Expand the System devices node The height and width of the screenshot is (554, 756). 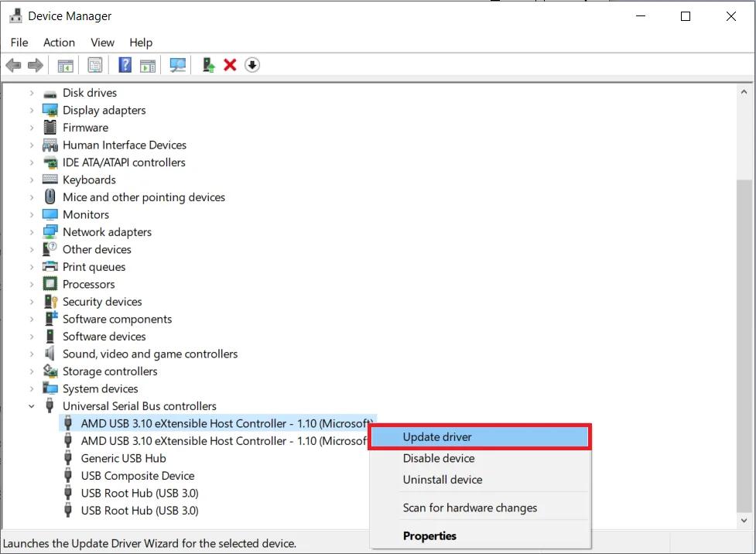32,388
